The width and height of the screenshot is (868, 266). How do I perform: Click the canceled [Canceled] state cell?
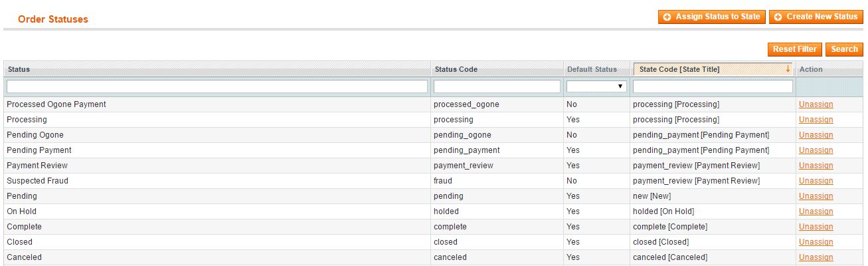coord(713,257)
